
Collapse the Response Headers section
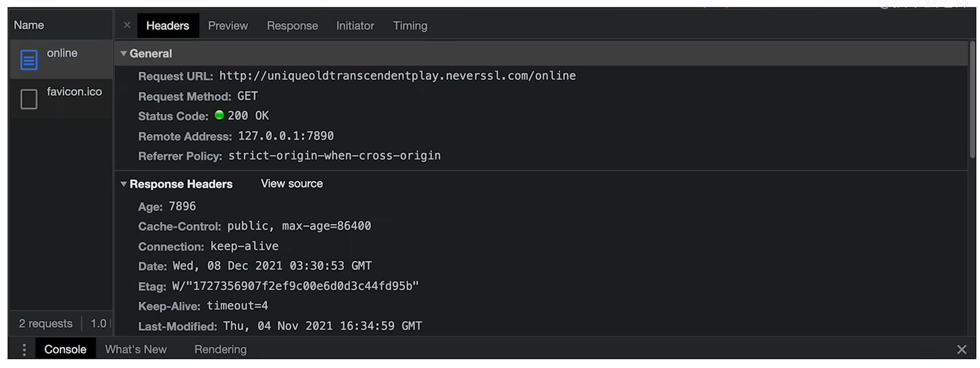click(x=124, y=184)
